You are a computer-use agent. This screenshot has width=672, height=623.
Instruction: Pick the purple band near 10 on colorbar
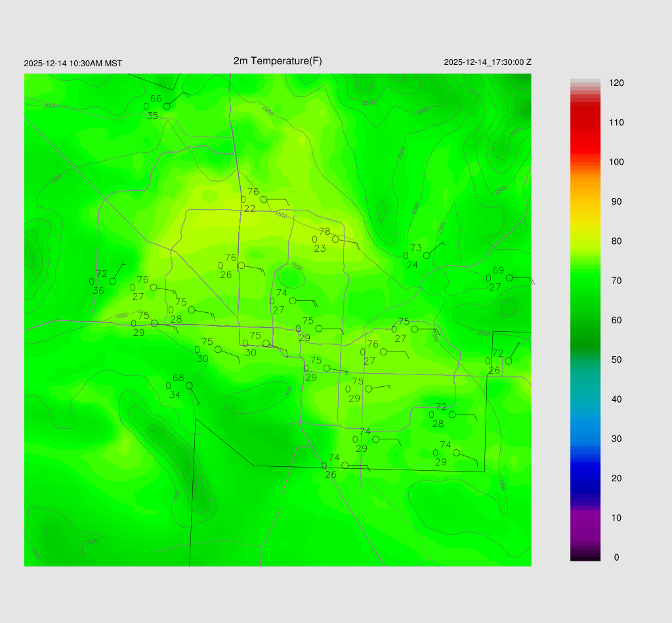(585, 518)
